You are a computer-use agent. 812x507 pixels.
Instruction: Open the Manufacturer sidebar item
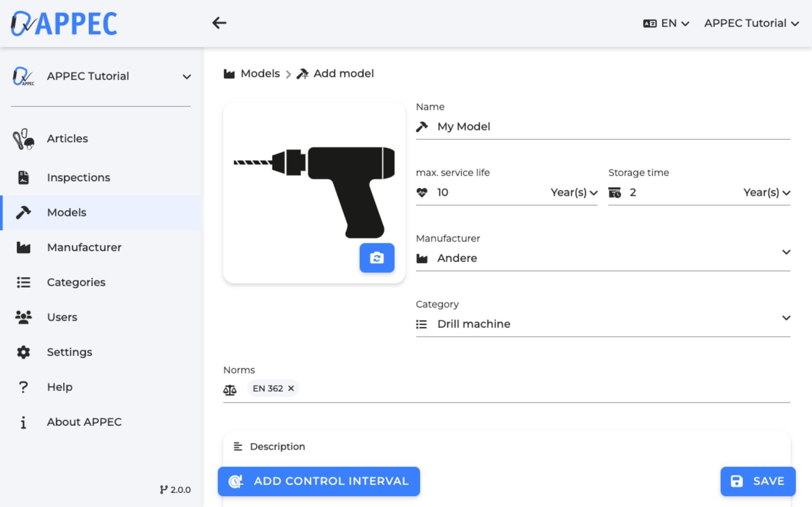pos(84,247)
